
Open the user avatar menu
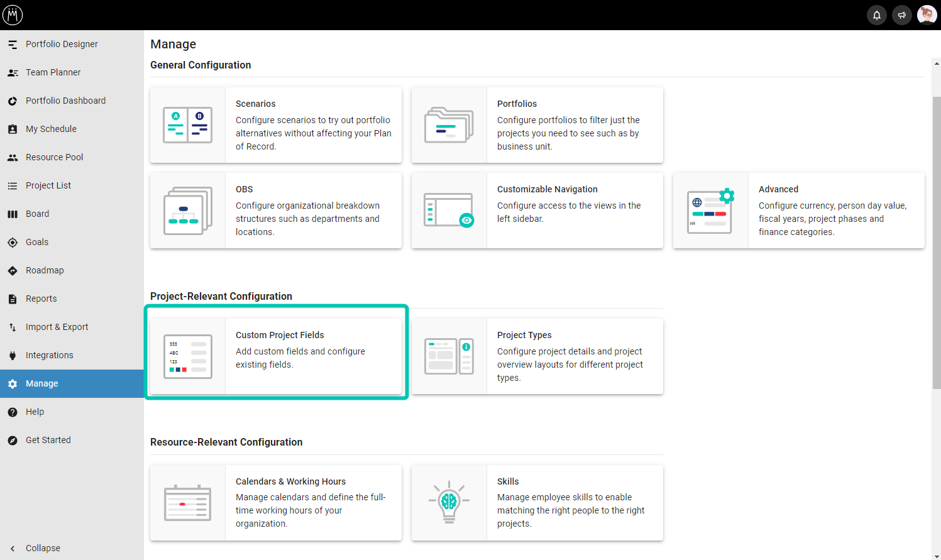coord(927,15)
